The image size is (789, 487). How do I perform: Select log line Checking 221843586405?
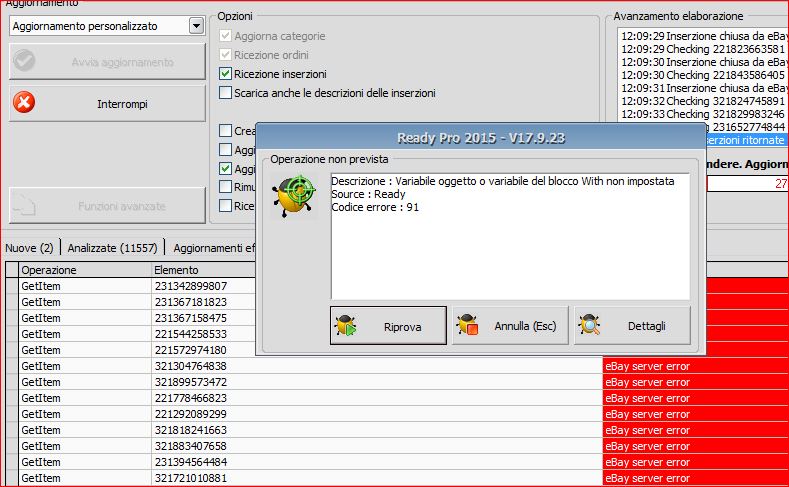(703, 75)
